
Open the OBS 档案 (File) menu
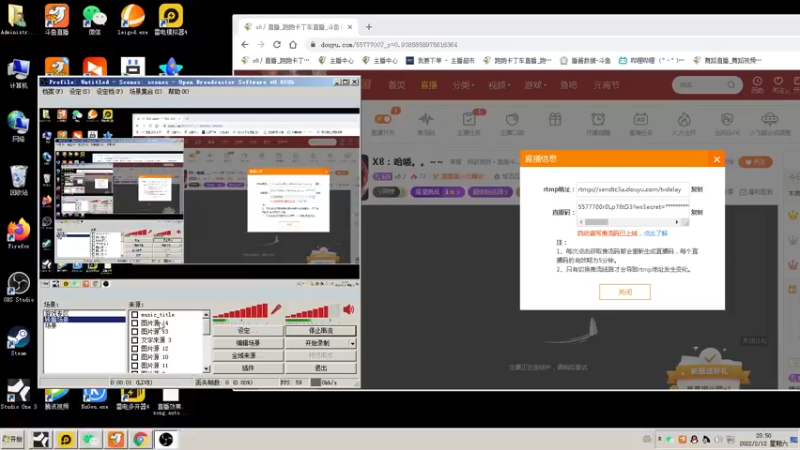(x=52, y=92)
